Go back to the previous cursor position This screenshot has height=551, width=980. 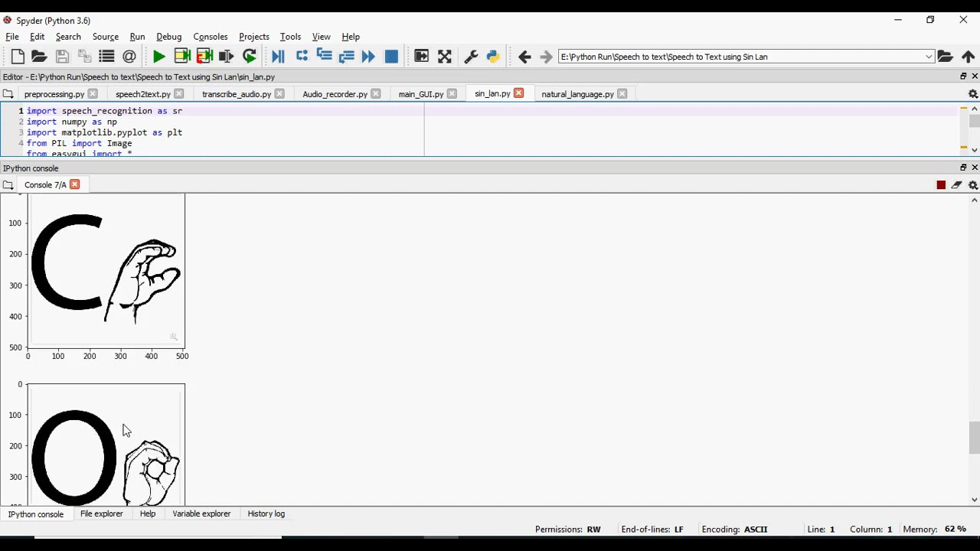[524, 57]
